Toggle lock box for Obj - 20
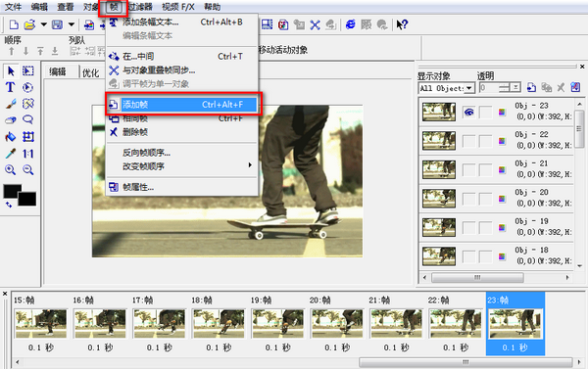 pos(486,199)
